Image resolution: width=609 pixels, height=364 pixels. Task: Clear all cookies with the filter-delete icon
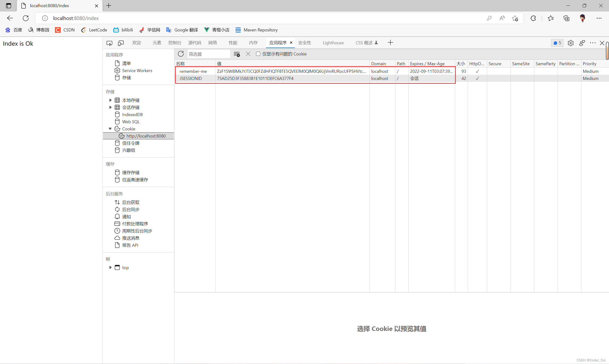click(237, 54)
